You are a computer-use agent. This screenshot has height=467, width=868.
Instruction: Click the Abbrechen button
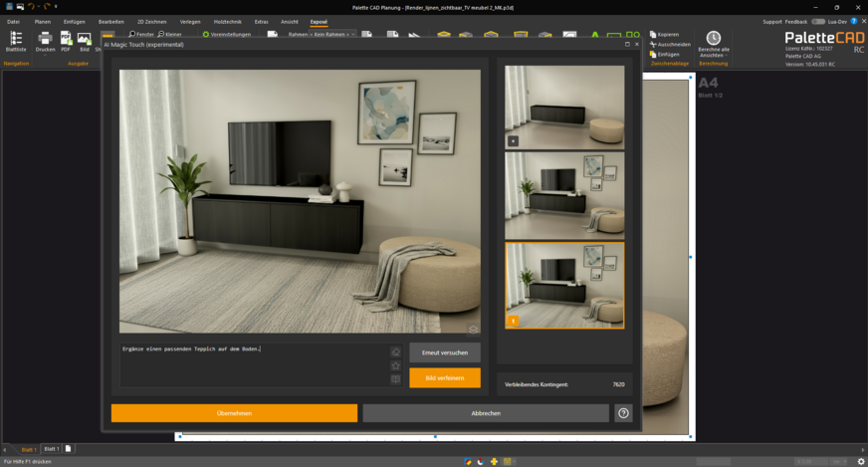485,413
